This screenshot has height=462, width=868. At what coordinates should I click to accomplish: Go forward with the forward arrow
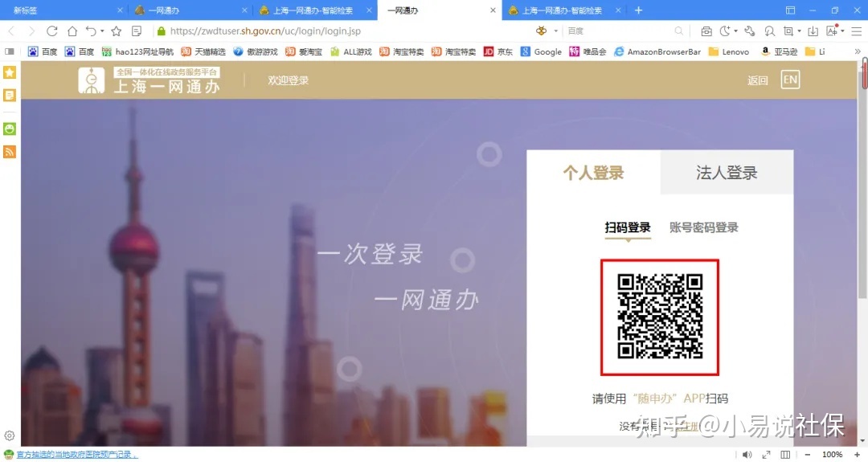tap(31, 31)
